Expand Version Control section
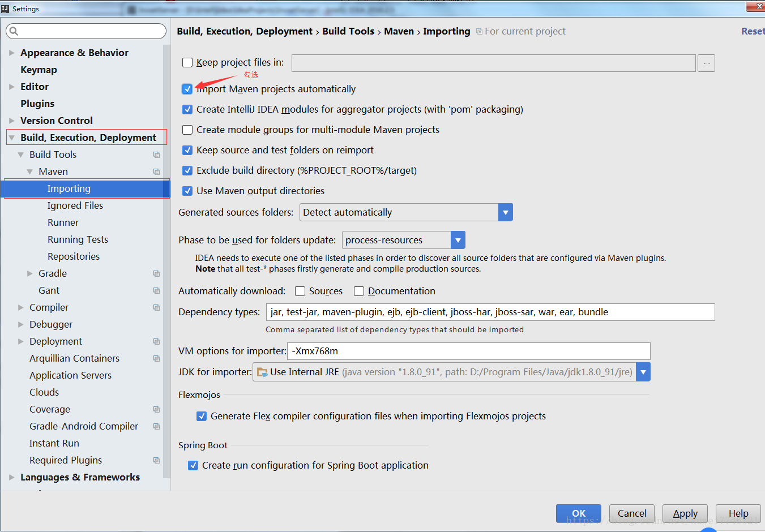The width and height of the screenshot is (765, 532). click(x=12, y=121)
